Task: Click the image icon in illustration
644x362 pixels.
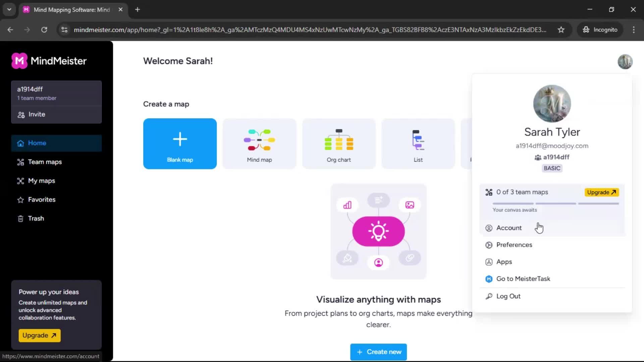Action: point(410,205)
